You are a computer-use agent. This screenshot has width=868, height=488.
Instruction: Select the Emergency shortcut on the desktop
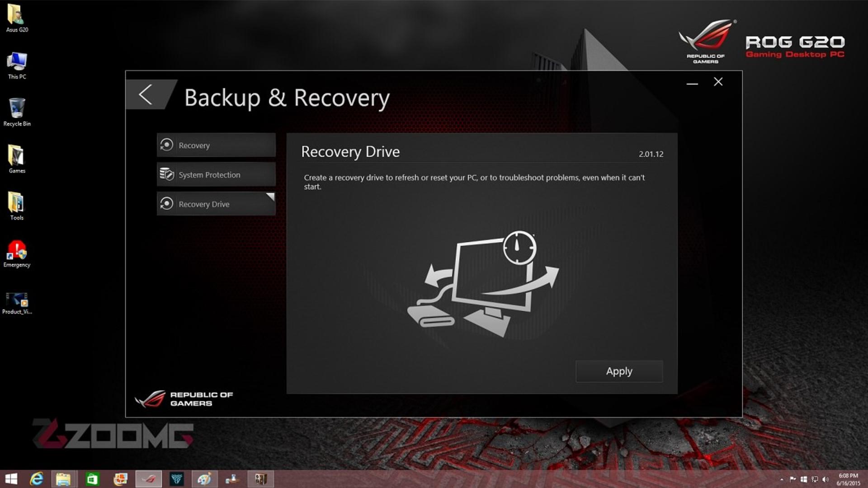17,254
